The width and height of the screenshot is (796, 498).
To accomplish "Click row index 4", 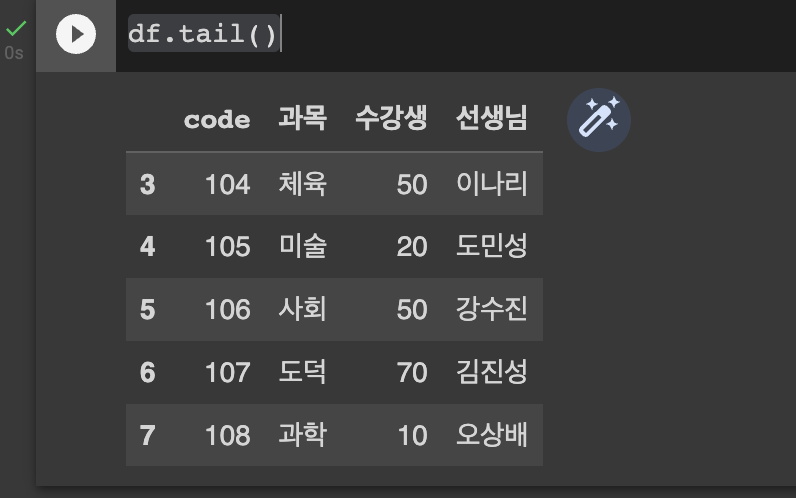I will click(147, 247).
